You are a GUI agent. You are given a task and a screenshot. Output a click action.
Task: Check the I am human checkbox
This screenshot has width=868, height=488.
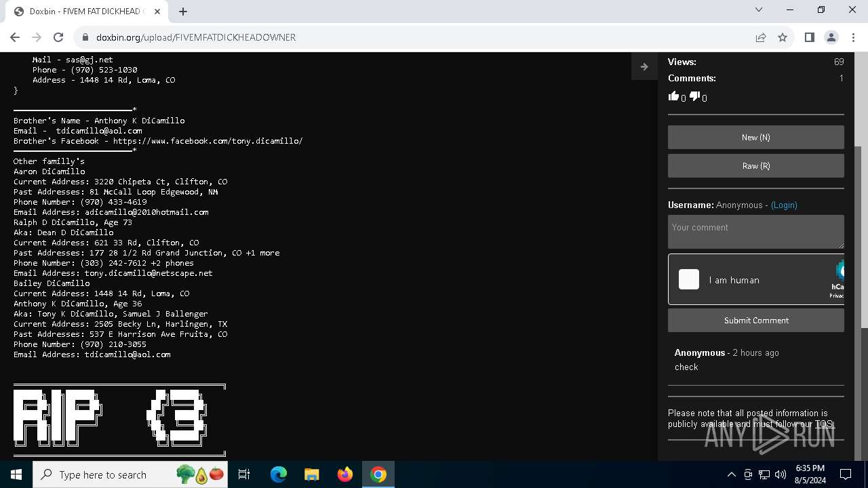(689, 279)
